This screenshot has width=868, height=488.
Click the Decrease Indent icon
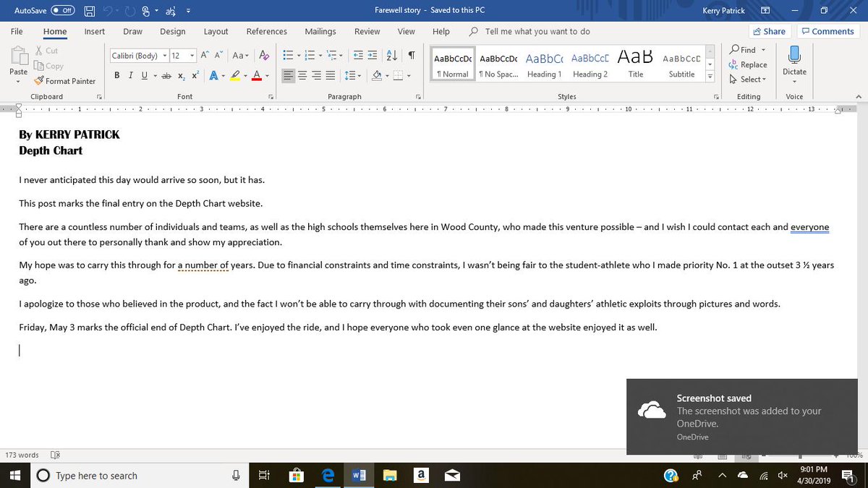pyautogui.click(x=359, y=56)
